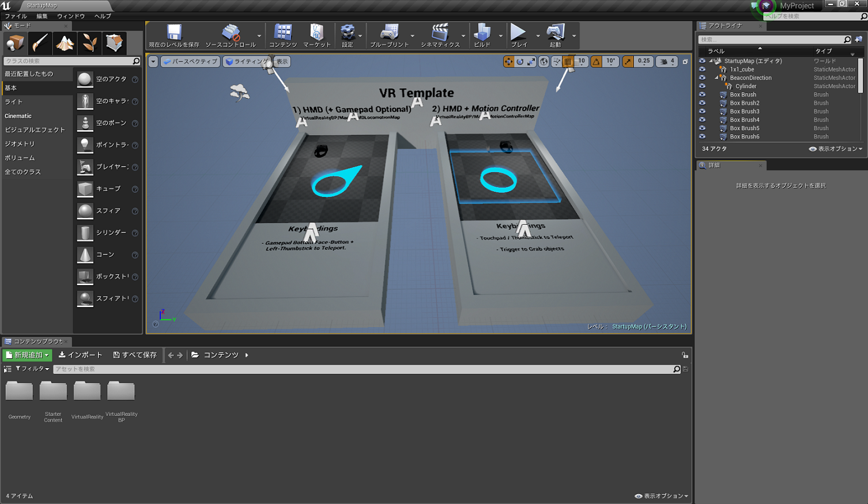Click the Content (コンテンツ) breadcrumb path

click(x=221, y=355)
